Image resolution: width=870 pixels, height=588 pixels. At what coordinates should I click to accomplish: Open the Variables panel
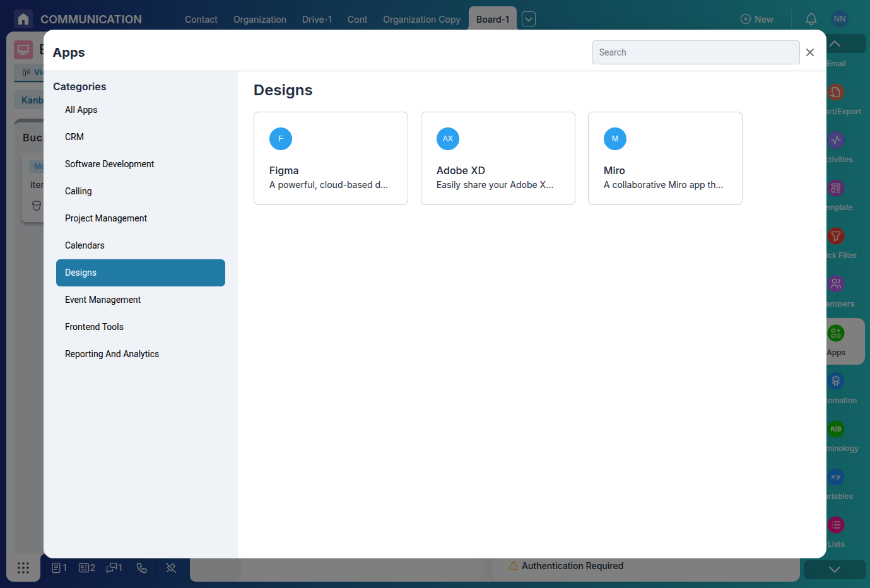pos(835,477)
